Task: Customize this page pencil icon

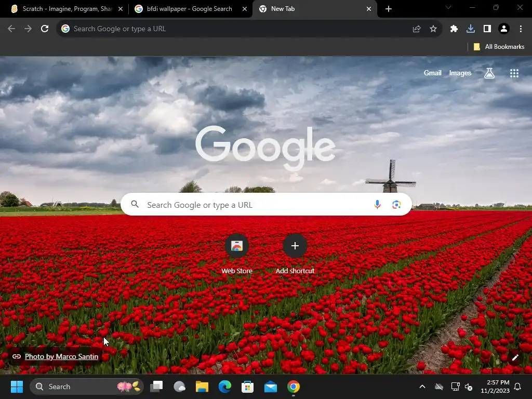Action: [x=515, y=357]
